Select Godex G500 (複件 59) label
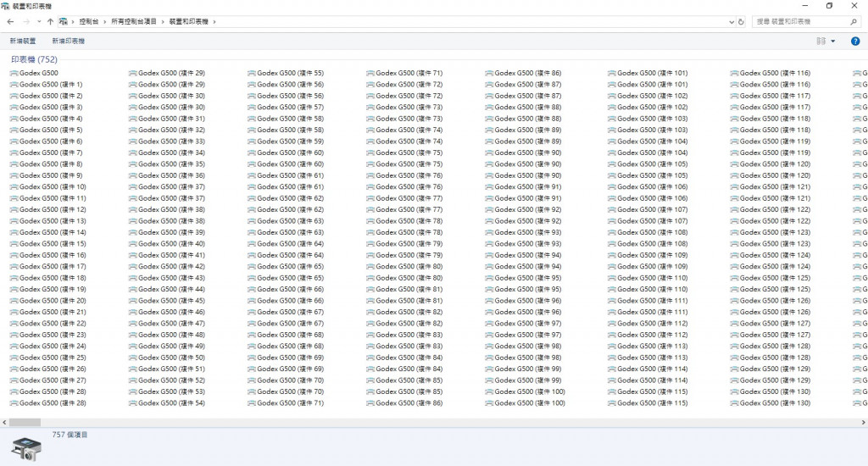This screenshot has height=466, width=868. click(291, 141)
